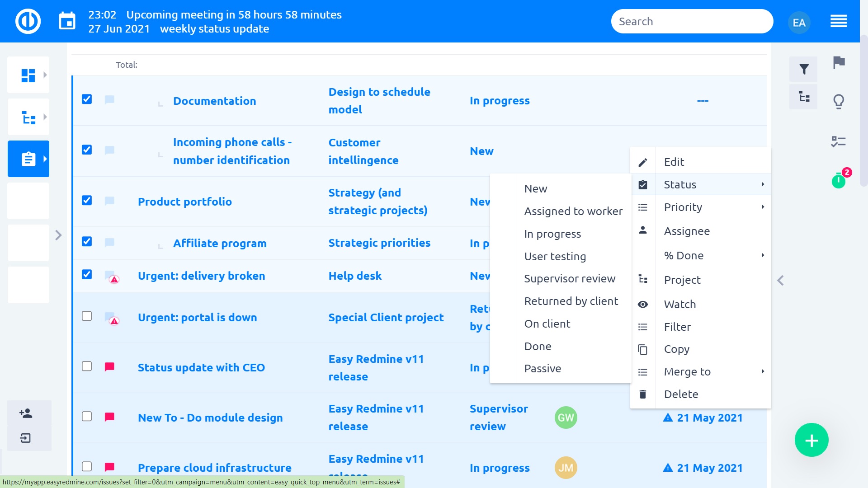
Task: Expand the Status submenu arrow
Action: tap(763, 184)
